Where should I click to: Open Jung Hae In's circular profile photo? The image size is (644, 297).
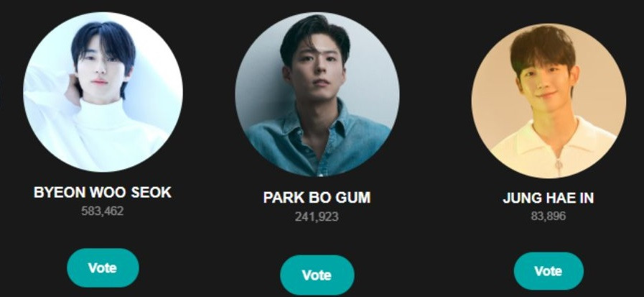point(549,101)
